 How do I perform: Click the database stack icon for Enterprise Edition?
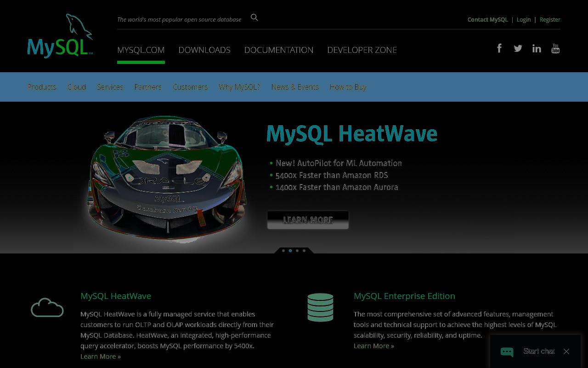320,307
